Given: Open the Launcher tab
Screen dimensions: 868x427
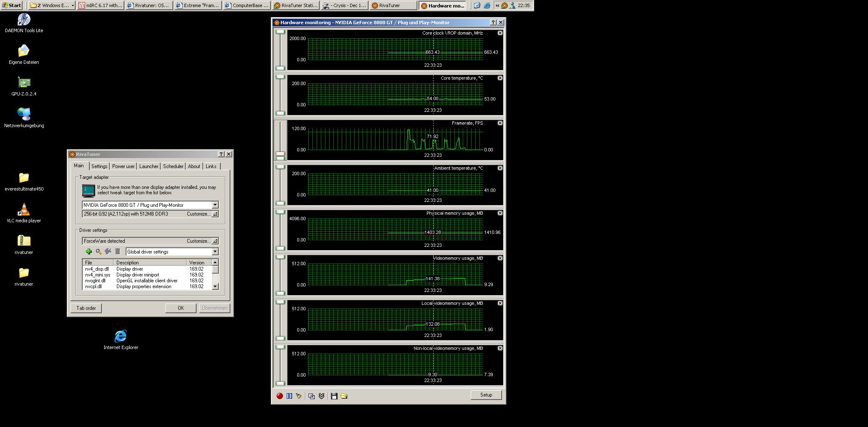Looking at the screenshot, I should (149, 166).
